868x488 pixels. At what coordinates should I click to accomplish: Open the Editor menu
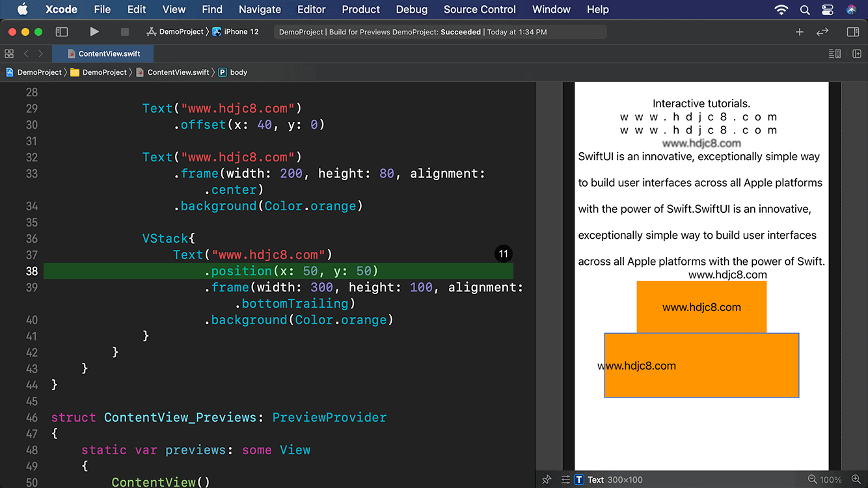pyautogui.click(x=312, y=9)
